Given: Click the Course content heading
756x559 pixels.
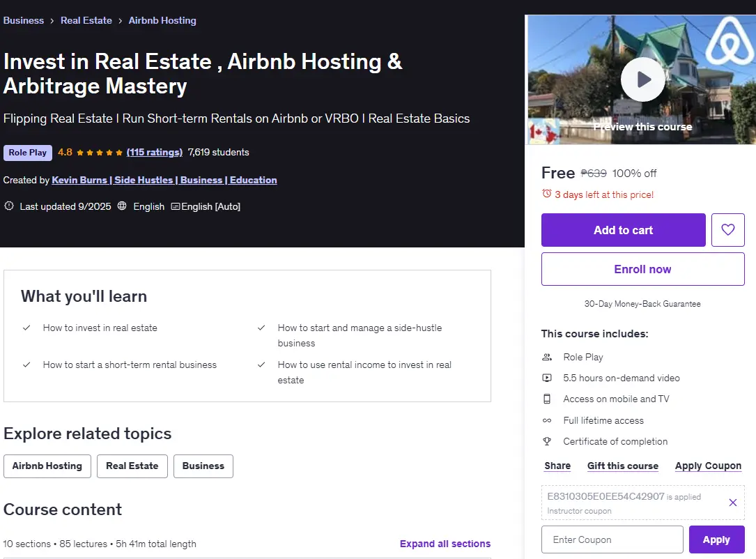Looking at the screenshot, I should pos(63,510).
